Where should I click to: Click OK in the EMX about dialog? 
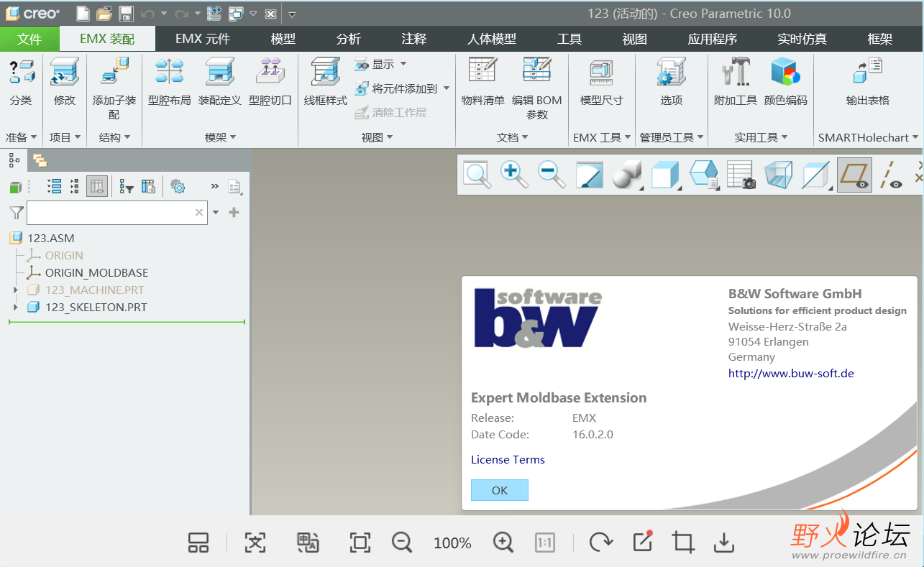coord(500,490)
